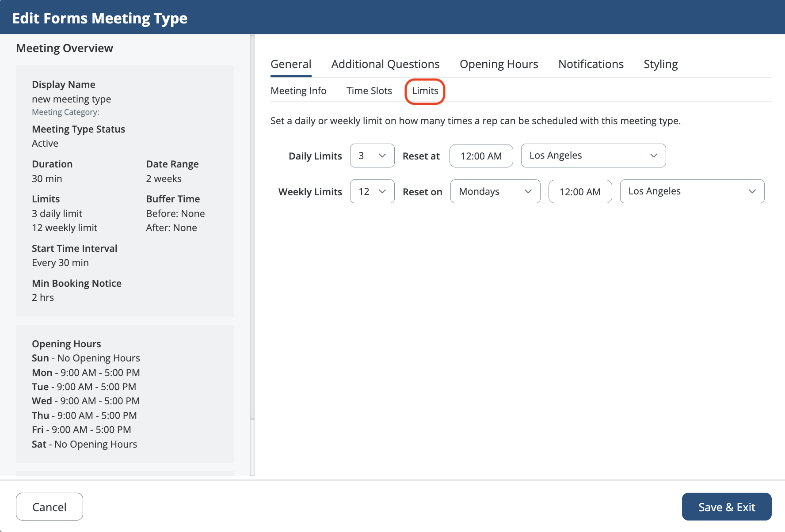This screenshot has height=532, width=785.
Task: Expand the Daily Limits timezone dropdown
Action: point(593,156)
